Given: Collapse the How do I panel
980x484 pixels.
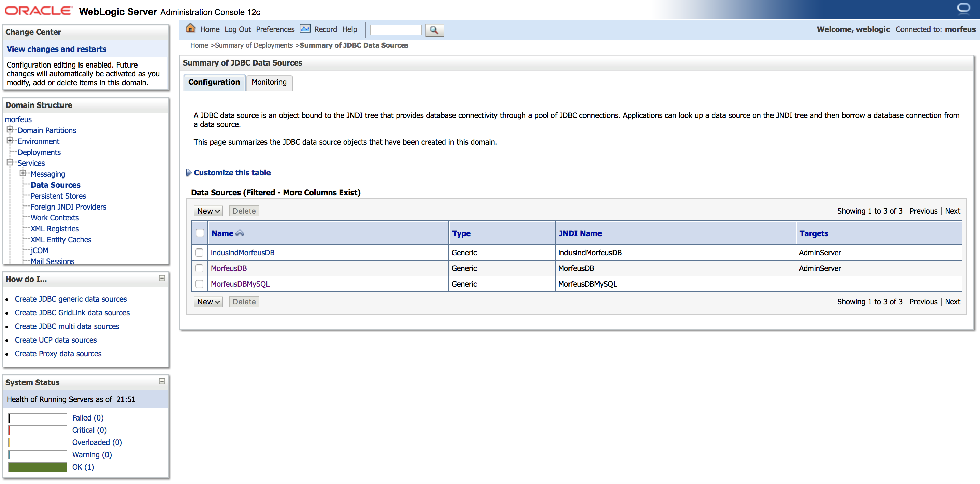Looking at the screenshot, I should pos(162,279).
